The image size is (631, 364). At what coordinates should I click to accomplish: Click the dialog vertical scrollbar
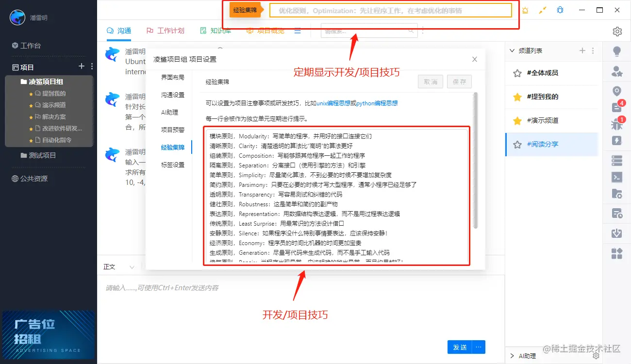[x=476, y=160]
